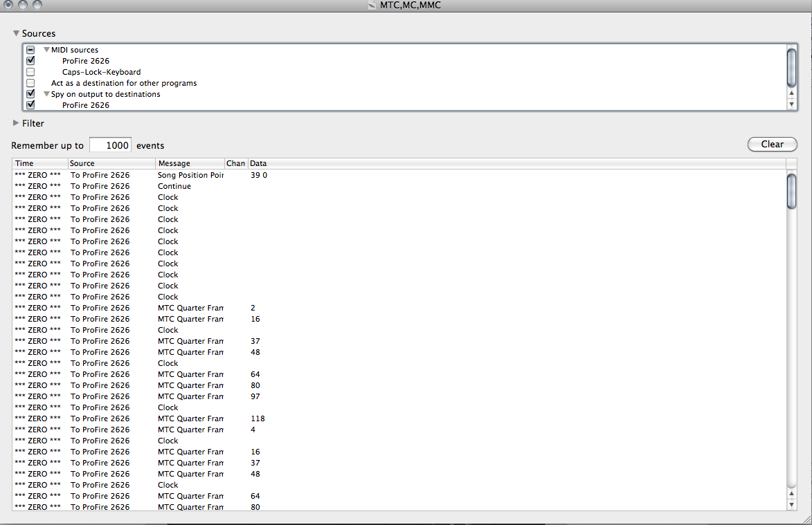Click the MIDI sources label
812x525 pixels.
[75, 50]
